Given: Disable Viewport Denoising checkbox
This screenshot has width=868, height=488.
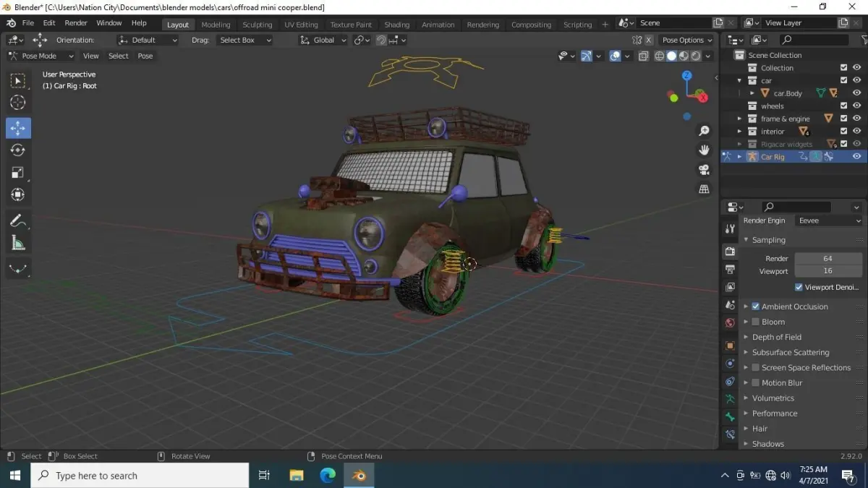Looking at the screenshot, I should [799, 287].
